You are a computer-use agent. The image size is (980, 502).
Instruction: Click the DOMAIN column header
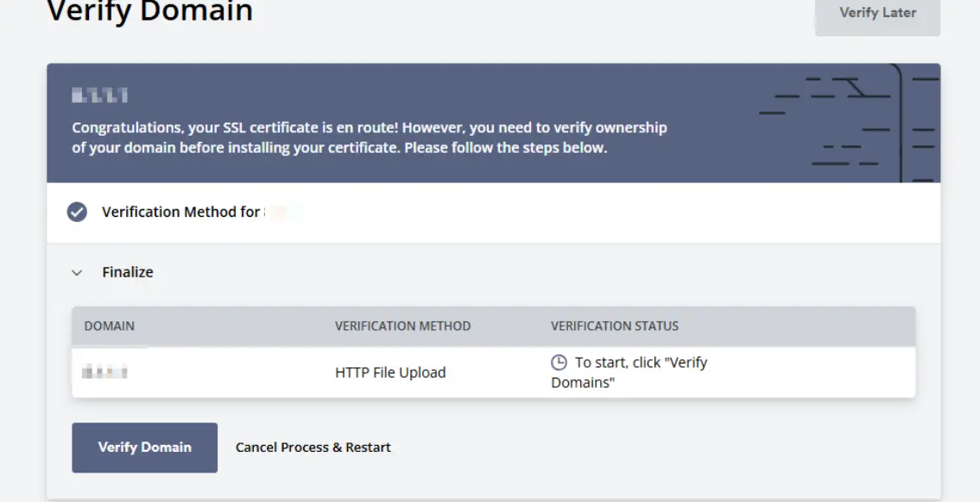pos(110,326)
